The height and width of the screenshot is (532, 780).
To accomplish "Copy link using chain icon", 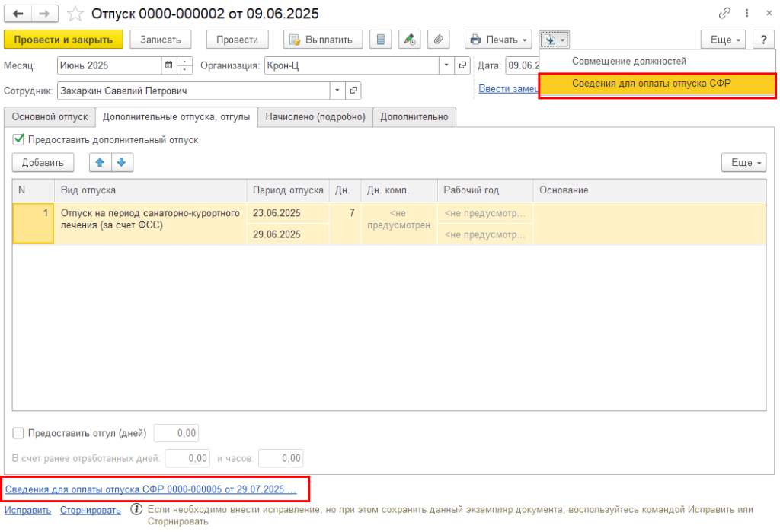I will coord(724,14).
